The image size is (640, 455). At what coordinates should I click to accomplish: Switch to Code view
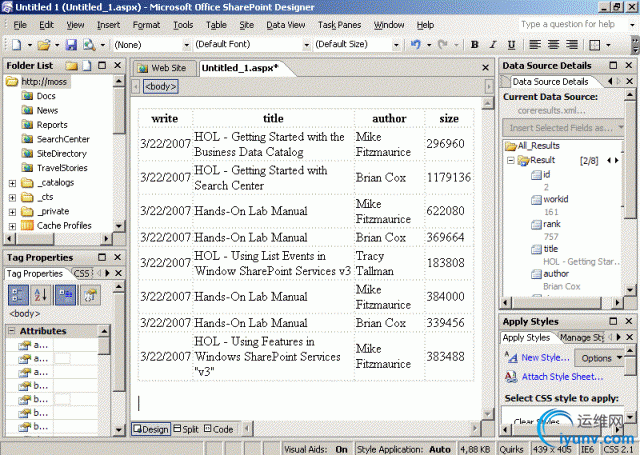point(218,429)
